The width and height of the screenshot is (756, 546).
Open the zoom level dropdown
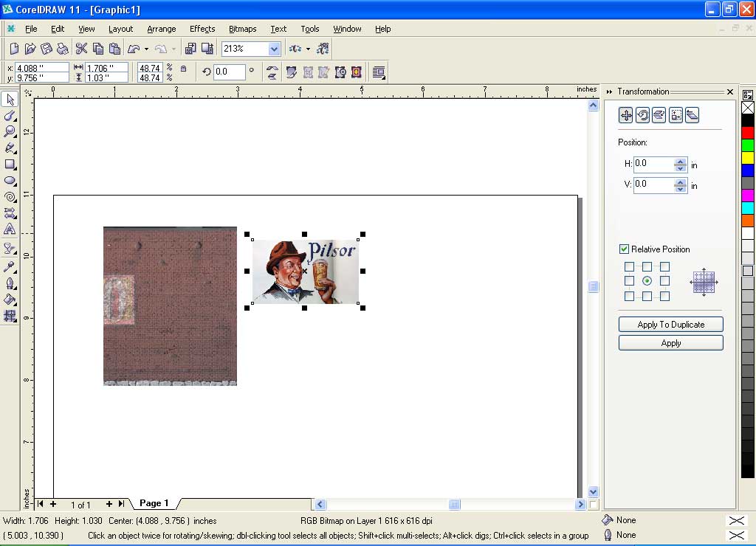pos(274,49)
